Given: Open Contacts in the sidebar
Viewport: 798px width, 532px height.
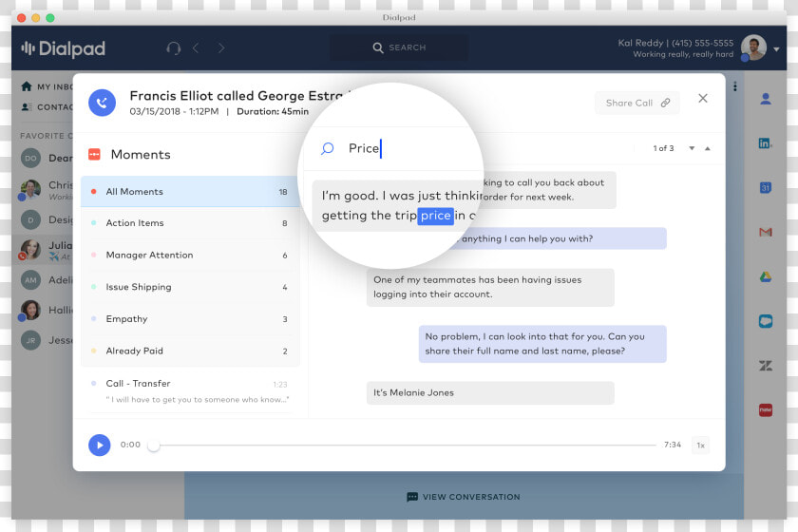Looking at the screenshot, I should coord(47,107).
